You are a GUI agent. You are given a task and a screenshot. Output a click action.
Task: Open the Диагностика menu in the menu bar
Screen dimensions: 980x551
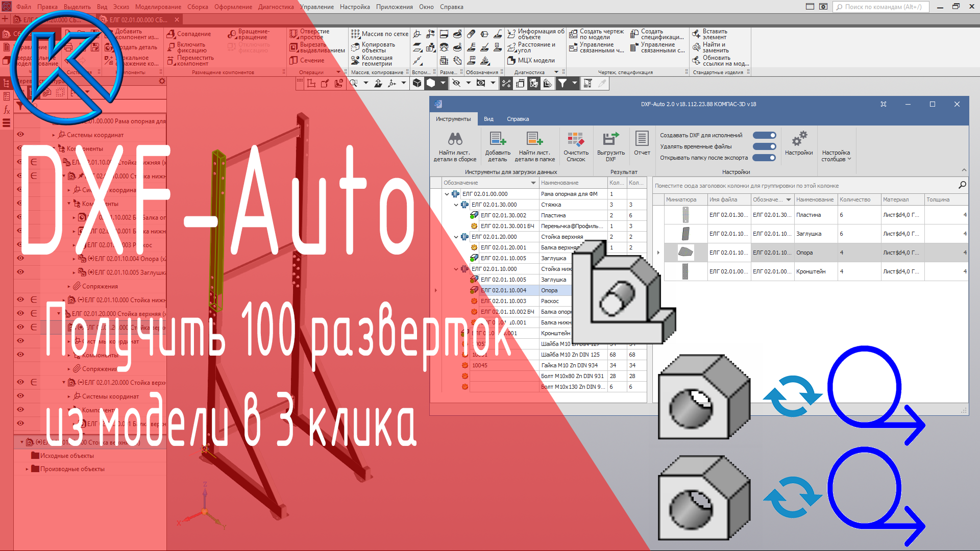276,7
